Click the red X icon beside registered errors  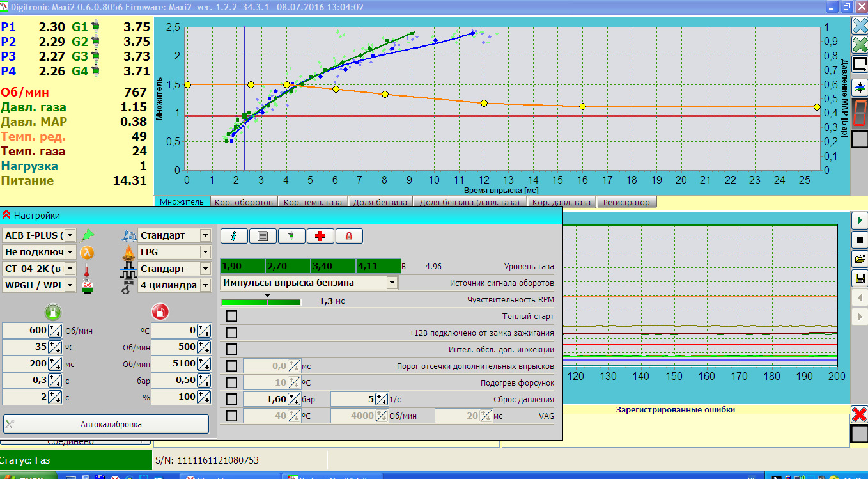pos(860,414)
